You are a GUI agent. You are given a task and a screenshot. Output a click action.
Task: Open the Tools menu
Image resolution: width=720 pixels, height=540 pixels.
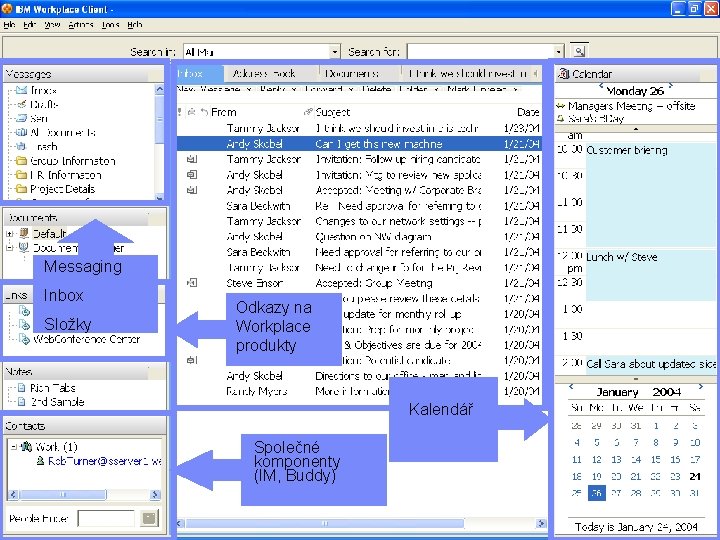pos(110,25)
